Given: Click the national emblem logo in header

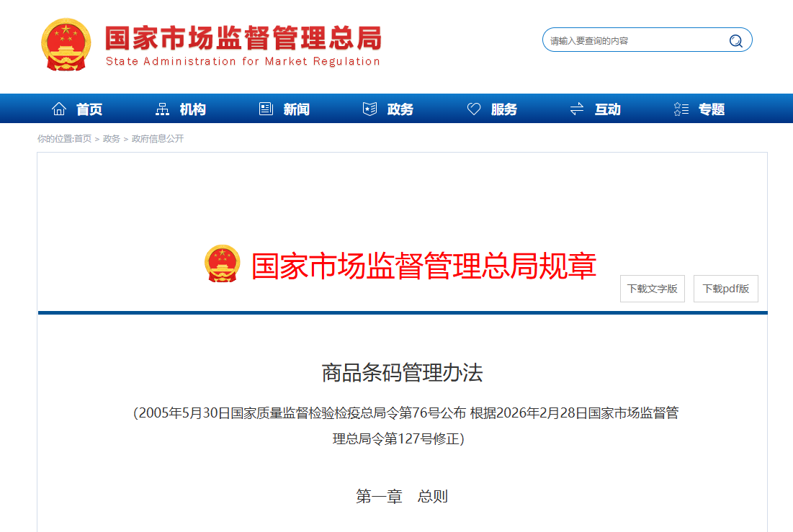Looking at the screenshot, I should tap(66, 45).
